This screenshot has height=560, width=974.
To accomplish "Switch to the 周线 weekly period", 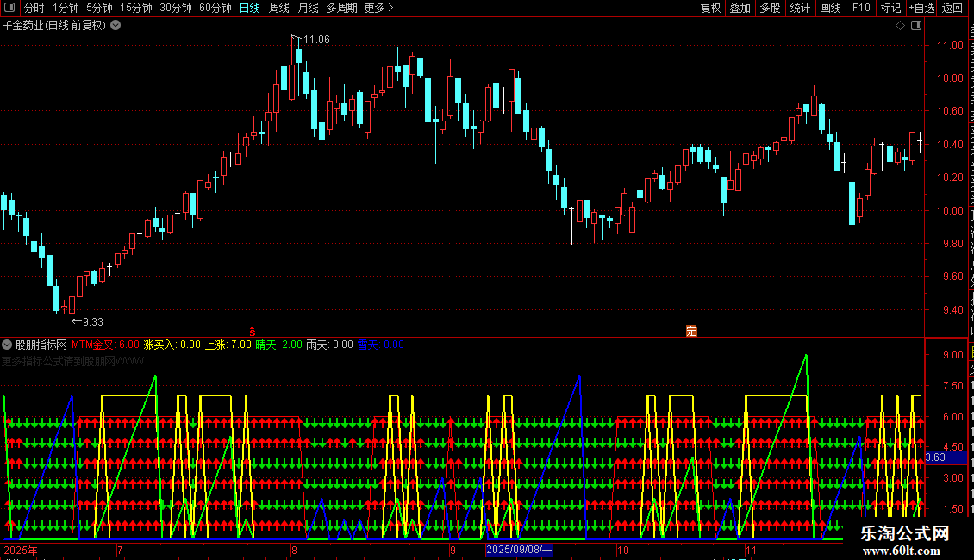I will 279,8.
